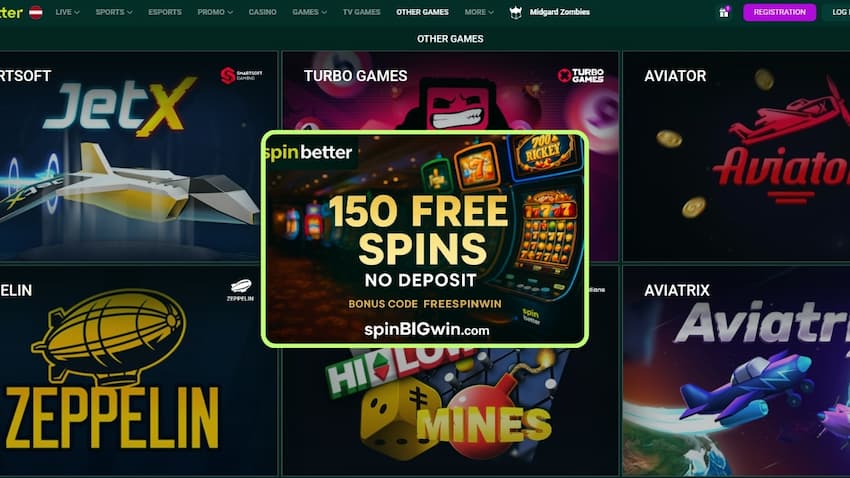Click the Austrian flag country icon
Screen dimensions: 850x478
pyautogui.click(x=36, y=12)
